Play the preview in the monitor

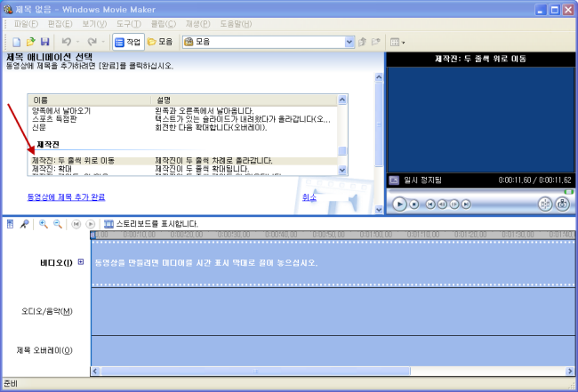(399, 204)
